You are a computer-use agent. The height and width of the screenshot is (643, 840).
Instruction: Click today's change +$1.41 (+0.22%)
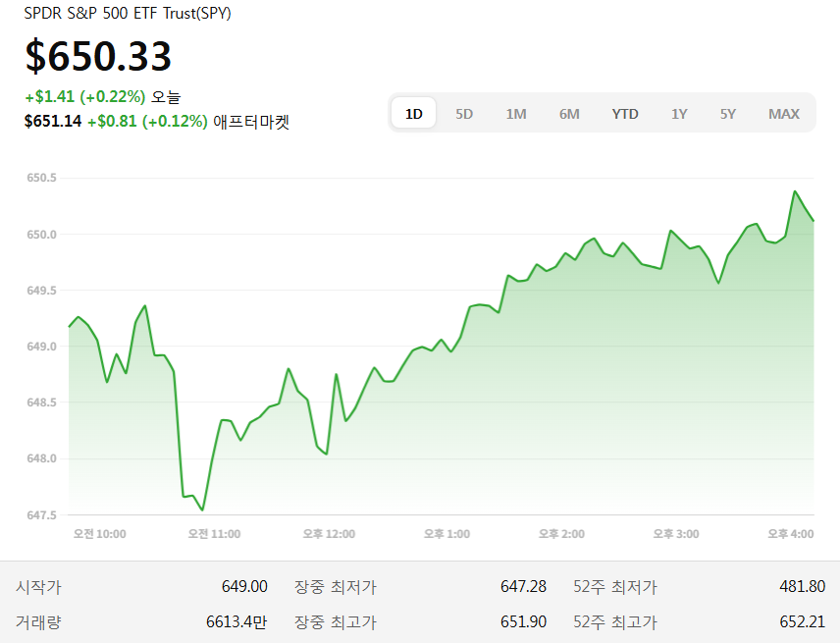pyautogui.click(x=85, y=96)
